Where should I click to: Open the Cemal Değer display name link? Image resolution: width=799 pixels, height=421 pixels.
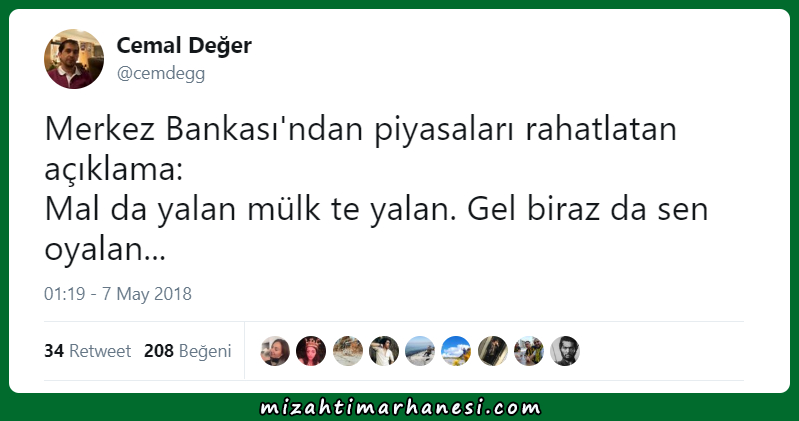(x=184, y=46)
